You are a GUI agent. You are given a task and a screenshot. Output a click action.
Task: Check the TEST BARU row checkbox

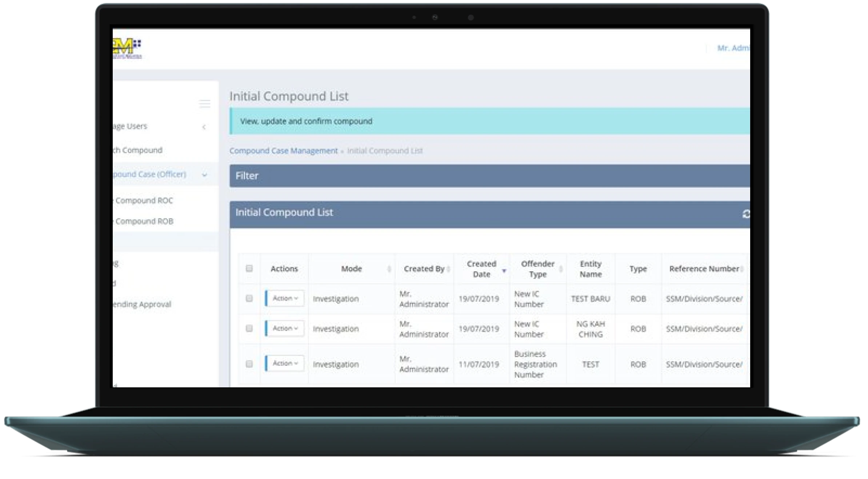point(249,298)
